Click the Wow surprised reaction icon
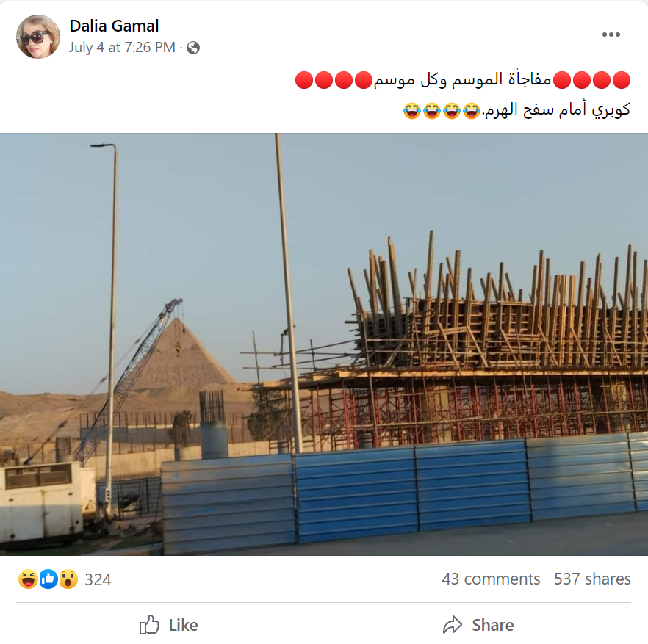Viewport: 648px width, 644px height. (x=68, y=579)
